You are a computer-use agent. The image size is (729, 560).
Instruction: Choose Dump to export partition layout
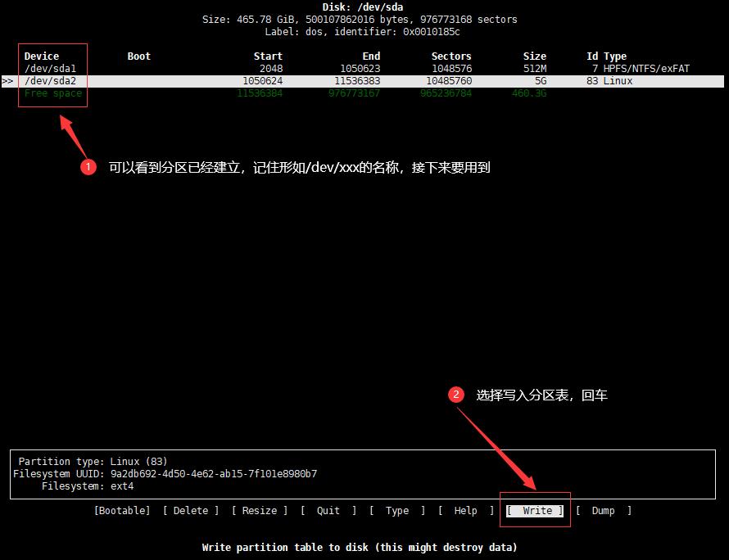[x=604, y=510]
